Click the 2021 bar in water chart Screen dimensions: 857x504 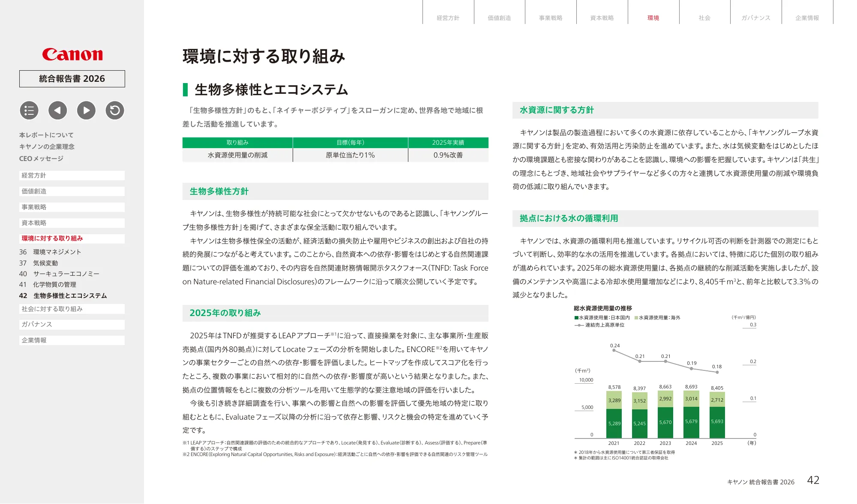coord(614,415)
